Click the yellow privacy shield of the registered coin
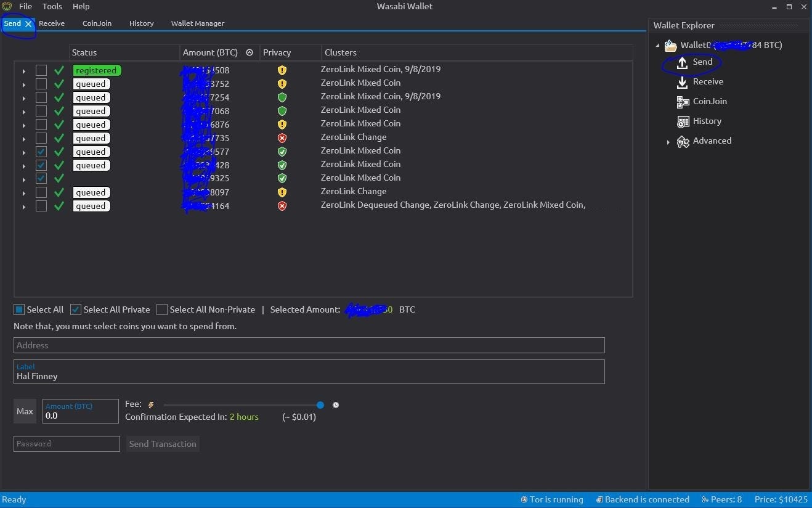 tap(282, 70)
